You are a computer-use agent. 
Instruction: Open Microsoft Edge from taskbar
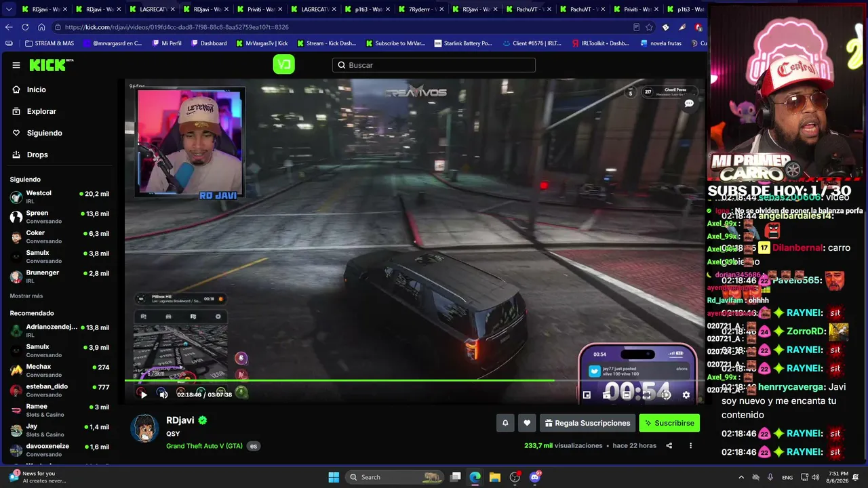pos(475,477)
